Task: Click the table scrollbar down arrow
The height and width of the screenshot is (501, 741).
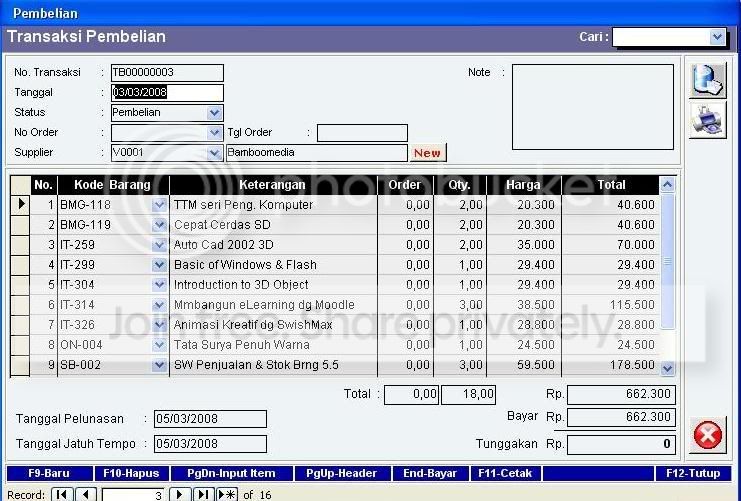Action: pos(667,368)
